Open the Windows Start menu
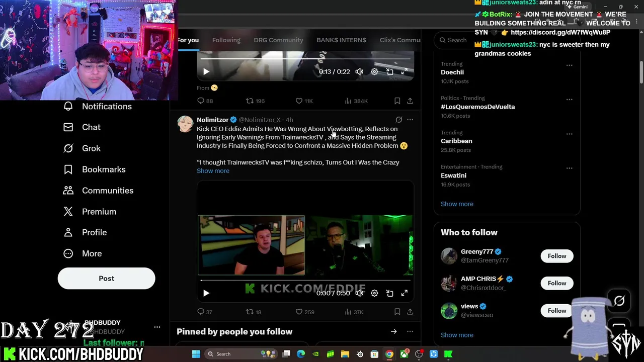This screenshot has width=644, height=362. click(x=196, y=354)
